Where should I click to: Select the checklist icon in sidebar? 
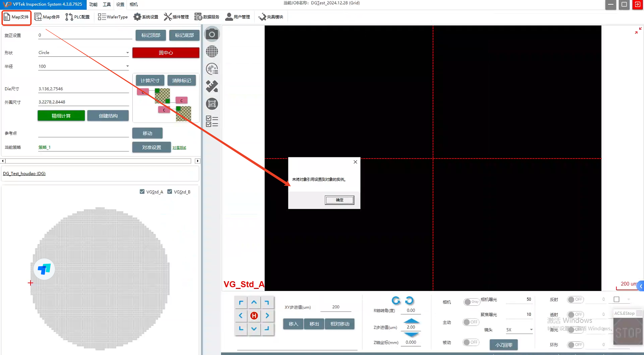(x=212, y=121)
